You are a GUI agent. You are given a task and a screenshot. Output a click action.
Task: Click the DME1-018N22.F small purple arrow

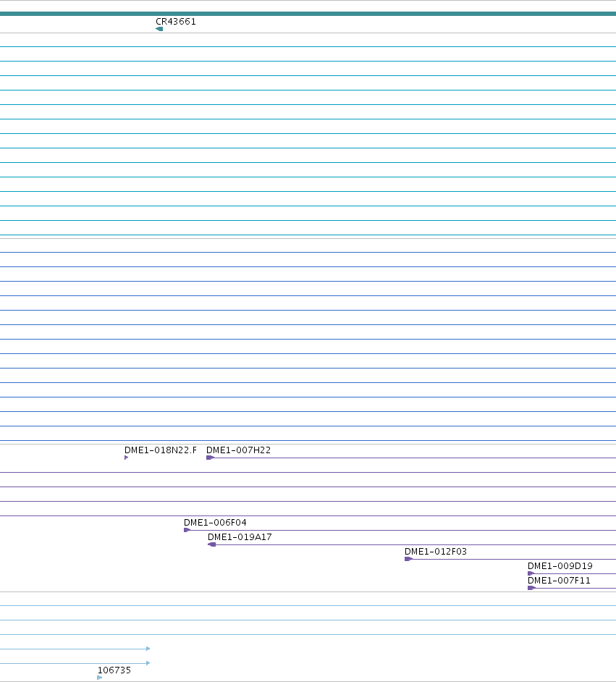[x=126, y=458]
